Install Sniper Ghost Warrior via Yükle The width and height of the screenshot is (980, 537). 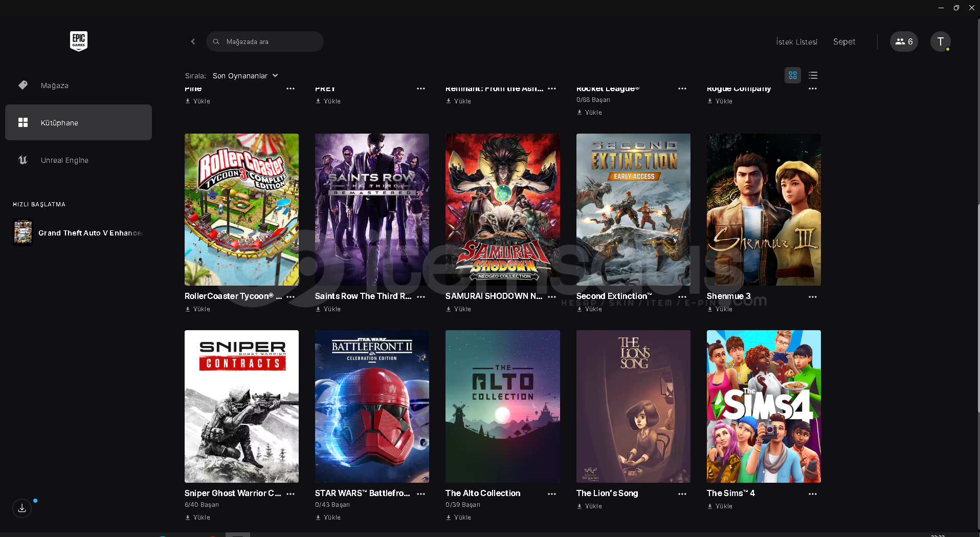[x=198, y=518]
